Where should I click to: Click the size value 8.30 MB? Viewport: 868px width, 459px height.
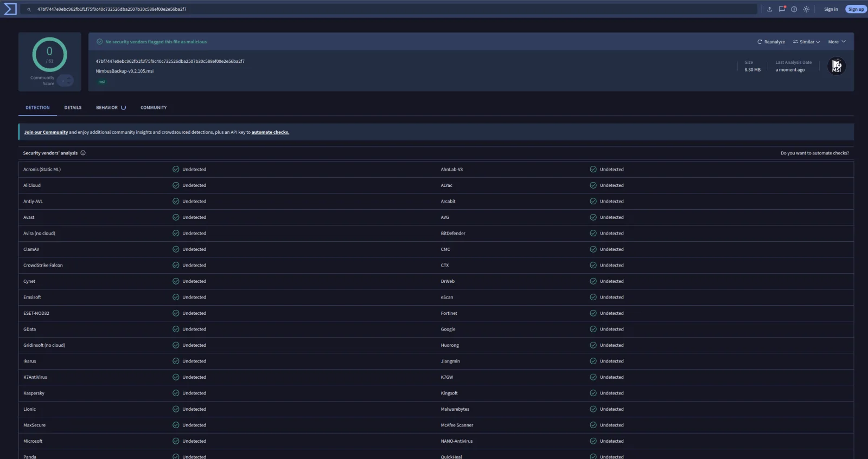coord(752,70)
